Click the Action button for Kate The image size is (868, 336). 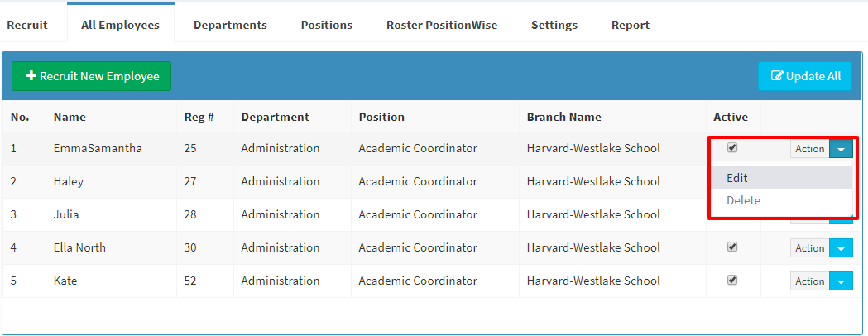pyautogui.click(x=810, y=281)
